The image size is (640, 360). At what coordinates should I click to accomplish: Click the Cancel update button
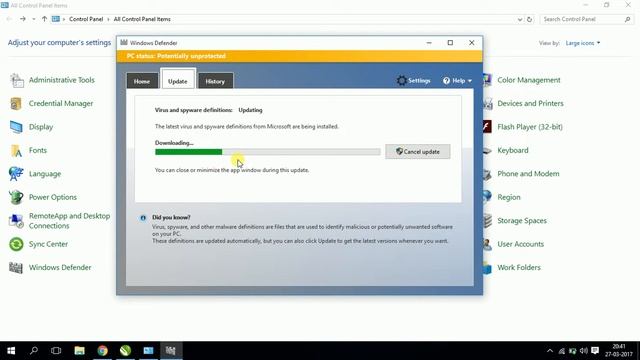coord(418,151)
